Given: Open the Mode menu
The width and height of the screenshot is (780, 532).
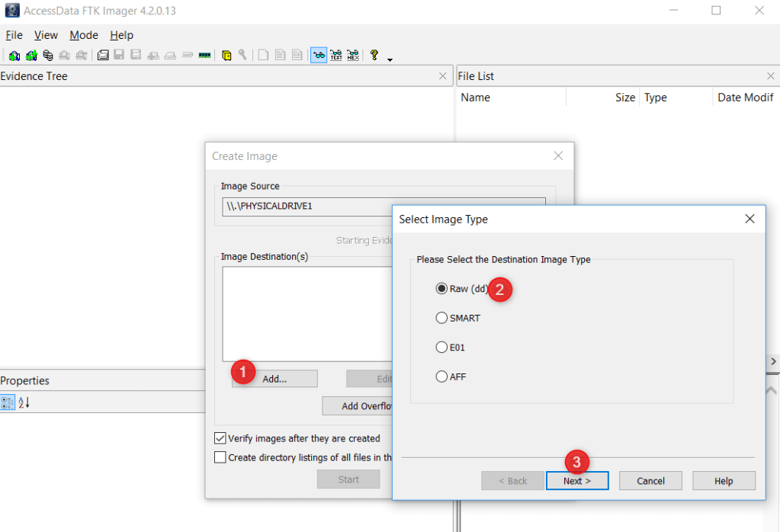Looking at the screenshot, I should pyautogui.click(x=84, y=35).
